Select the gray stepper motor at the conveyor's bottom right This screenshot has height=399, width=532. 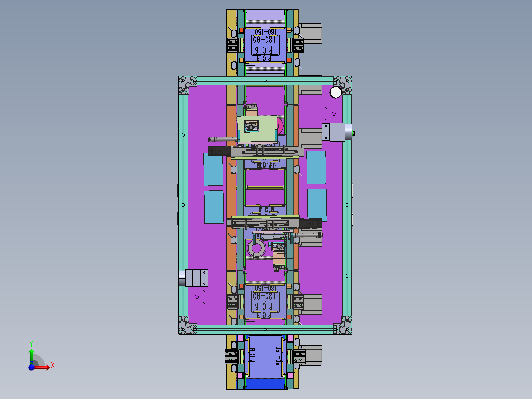310,356
